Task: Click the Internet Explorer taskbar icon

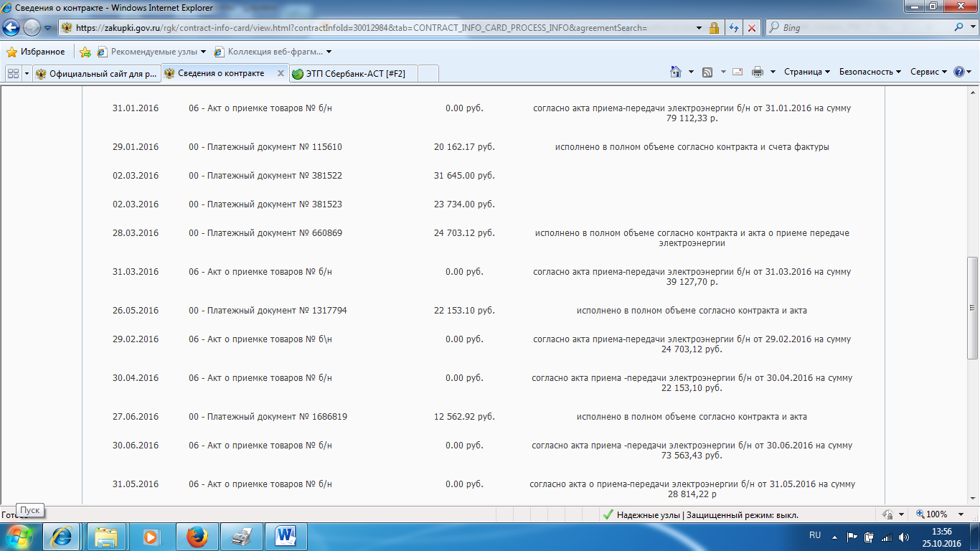Action: (64, 537)
